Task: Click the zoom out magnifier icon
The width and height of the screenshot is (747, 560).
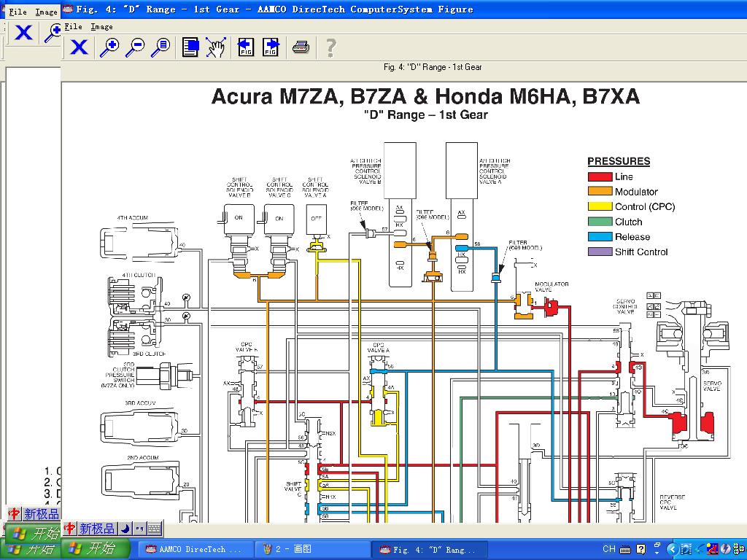Action: click(135, 47)
